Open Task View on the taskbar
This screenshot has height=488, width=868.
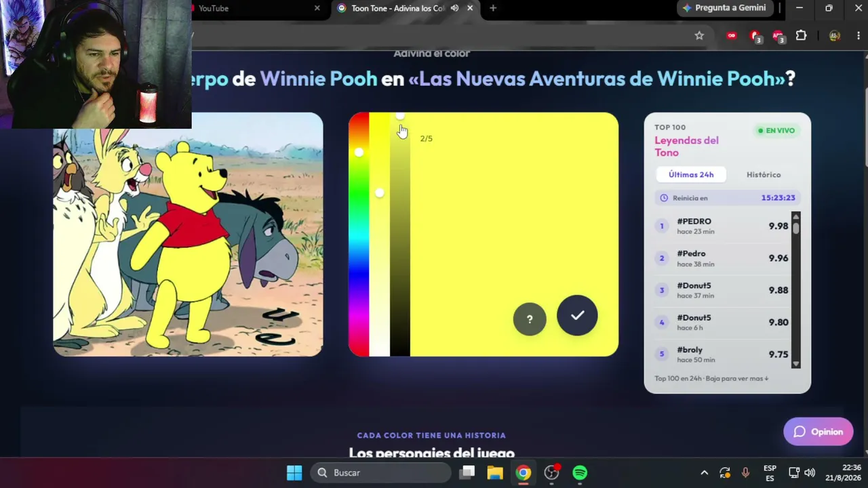[468, 472]
